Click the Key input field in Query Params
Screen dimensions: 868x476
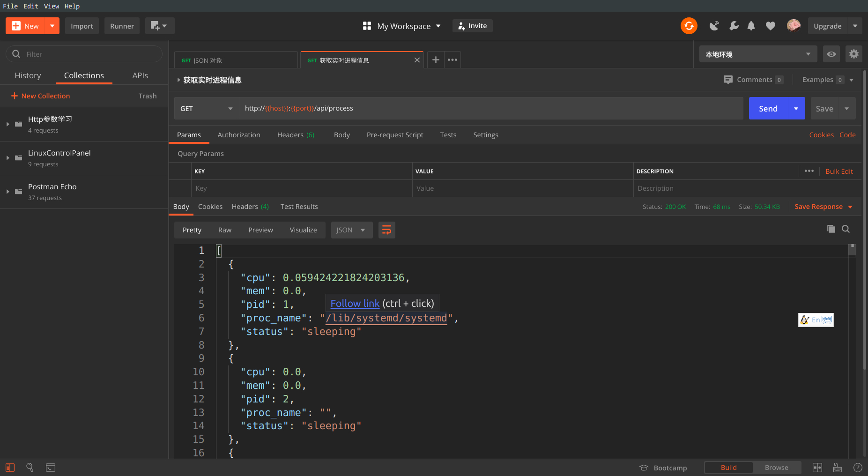tap(302, 188)
